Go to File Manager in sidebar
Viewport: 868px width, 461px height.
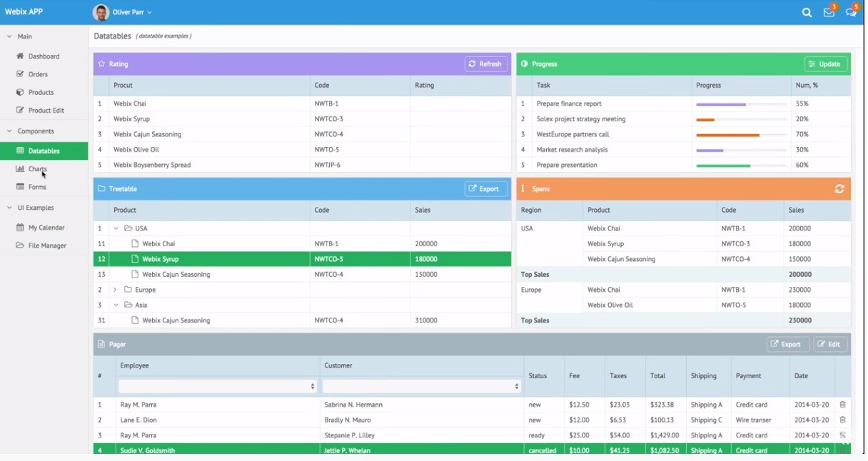[47, 245]
